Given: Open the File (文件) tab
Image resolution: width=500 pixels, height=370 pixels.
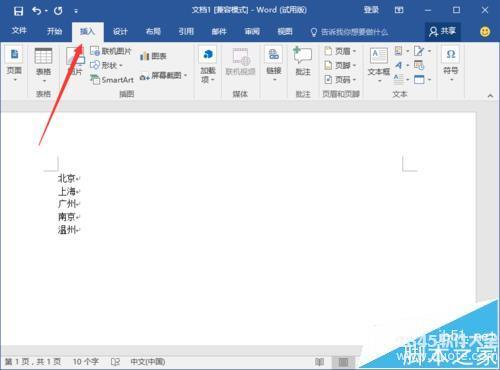Looking at the screenshot, I should coord(19,31).
